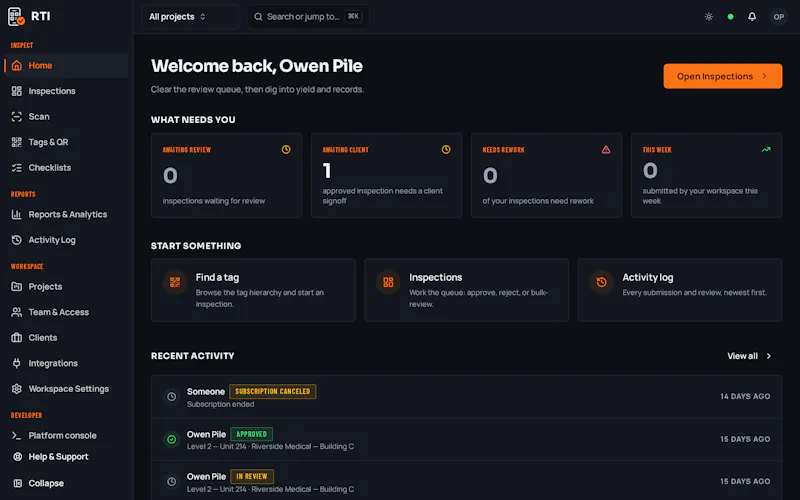Select the Team & Access people icon
Image resolution: width=800 pixels, height=500 pixels.
point(17,312)
